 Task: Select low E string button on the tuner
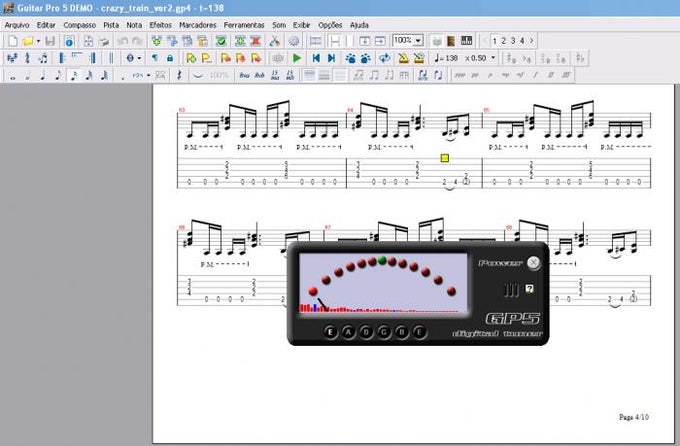pyautogui.click(x=330, y=332)
